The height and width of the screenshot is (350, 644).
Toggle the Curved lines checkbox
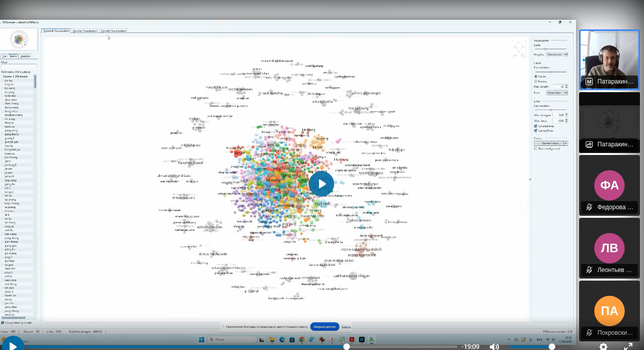tap(535, 131)
